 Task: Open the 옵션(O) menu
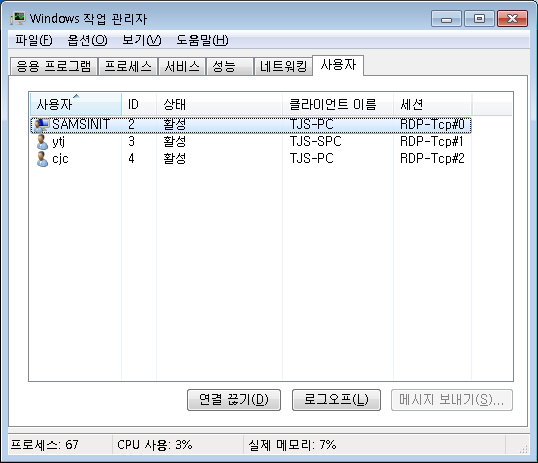[87, 40]
